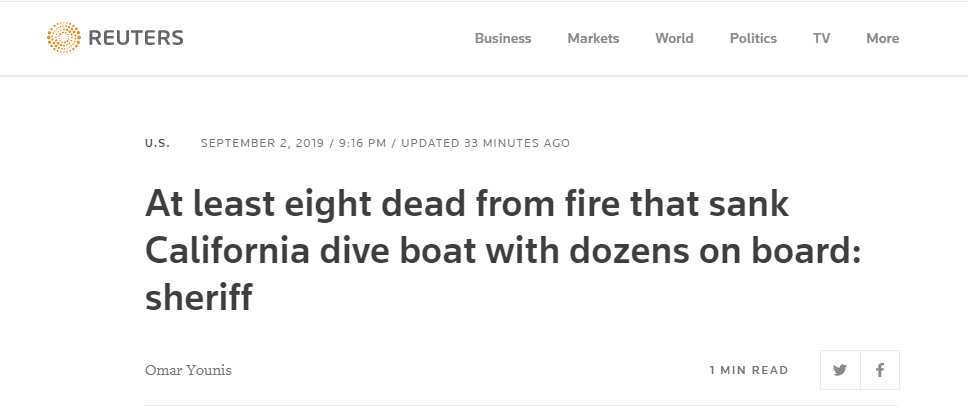The image size is (968, 407).
Task: Click the word 'sheriff' in headline
Action: [199, 297]
